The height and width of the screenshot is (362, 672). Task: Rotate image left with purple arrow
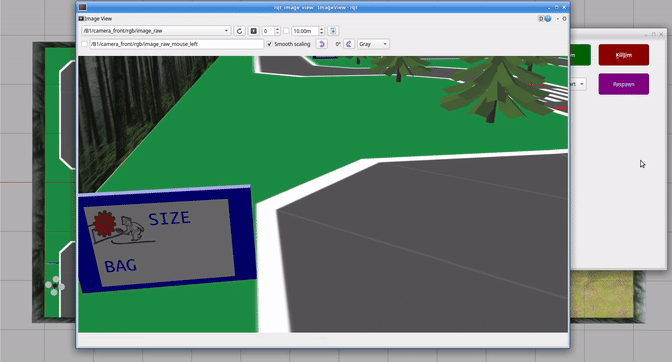[321, 44]
